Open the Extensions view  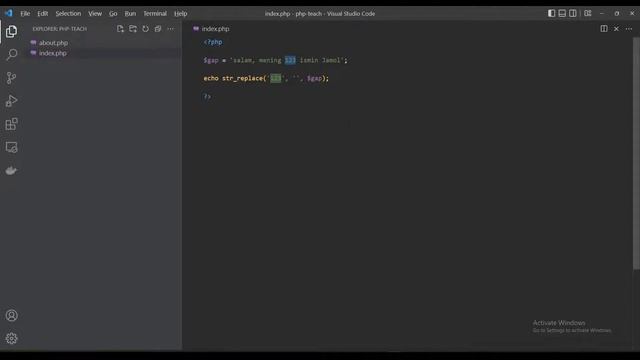pos(11,124)
